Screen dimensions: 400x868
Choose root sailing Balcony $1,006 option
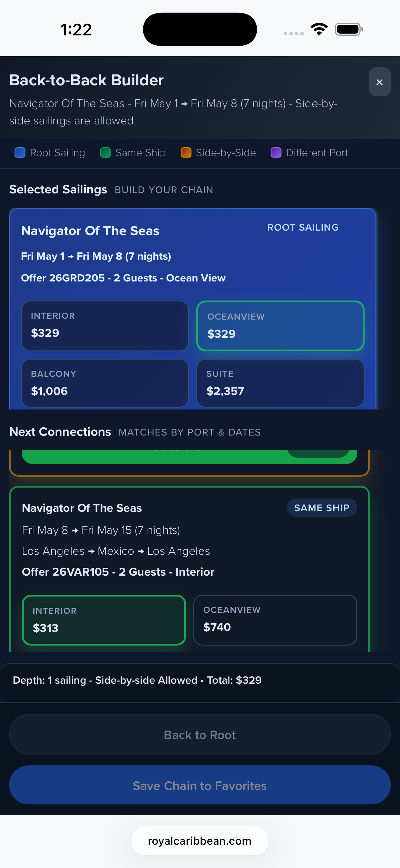click(x=105, y=383)
